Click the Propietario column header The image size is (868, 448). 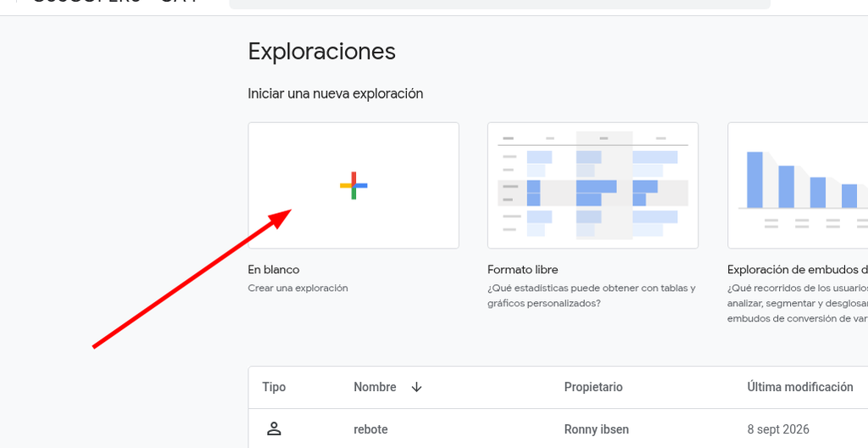pos(593,387)
